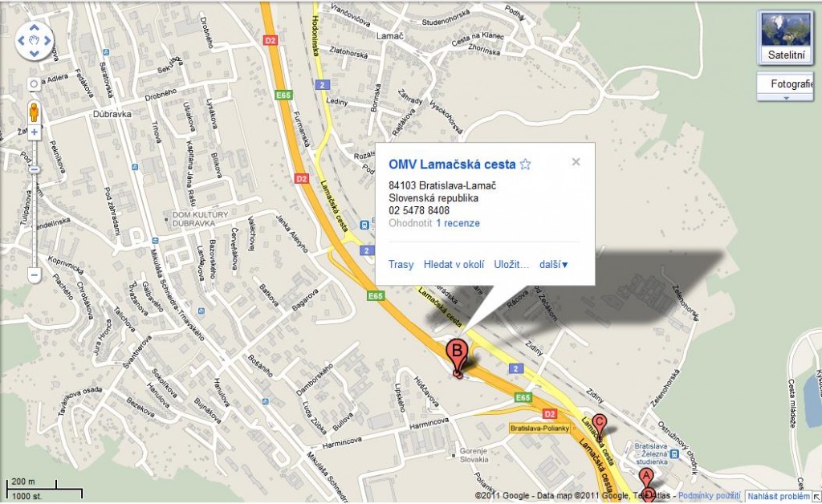Open Trasy directions link
The height and width of the screenshot is (504, 822).
point(401,265)
